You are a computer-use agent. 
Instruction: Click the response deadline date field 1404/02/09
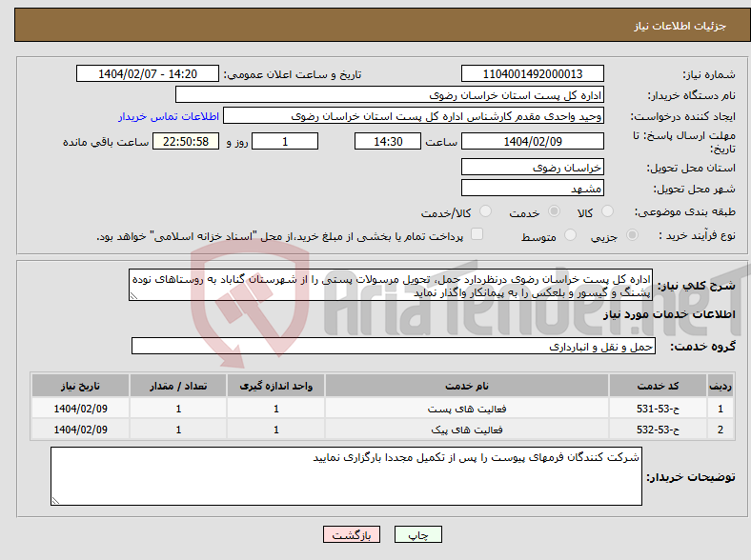533,141
